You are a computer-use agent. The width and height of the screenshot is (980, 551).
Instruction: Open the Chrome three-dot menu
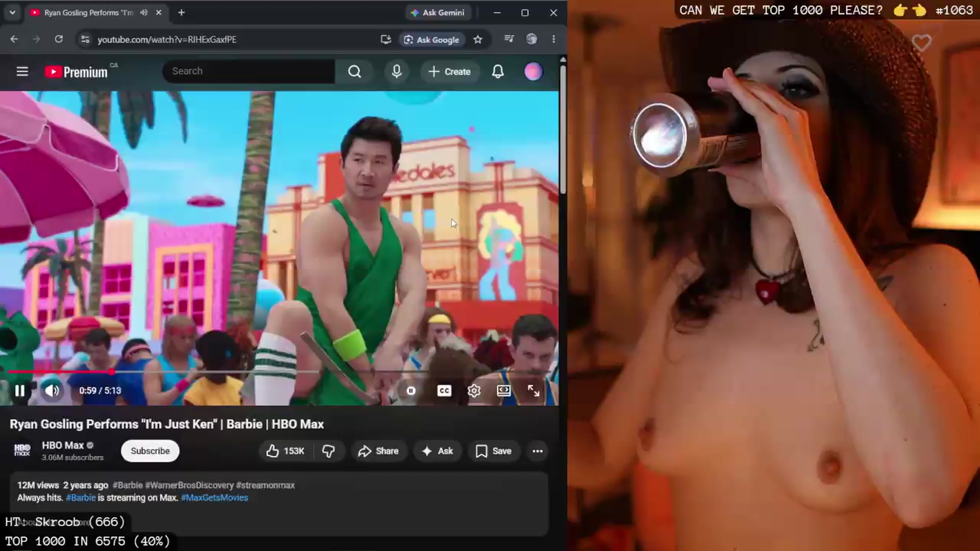[554, 39]
